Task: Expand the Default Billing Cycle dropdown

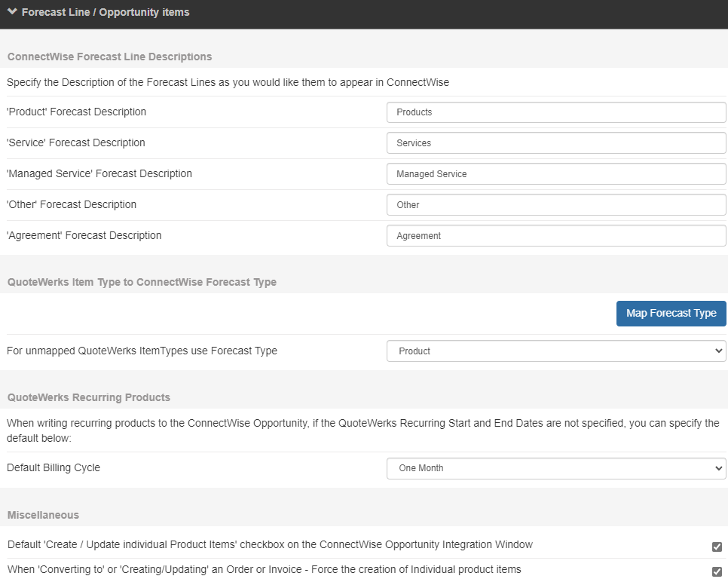Action: (x=555, y=468)
